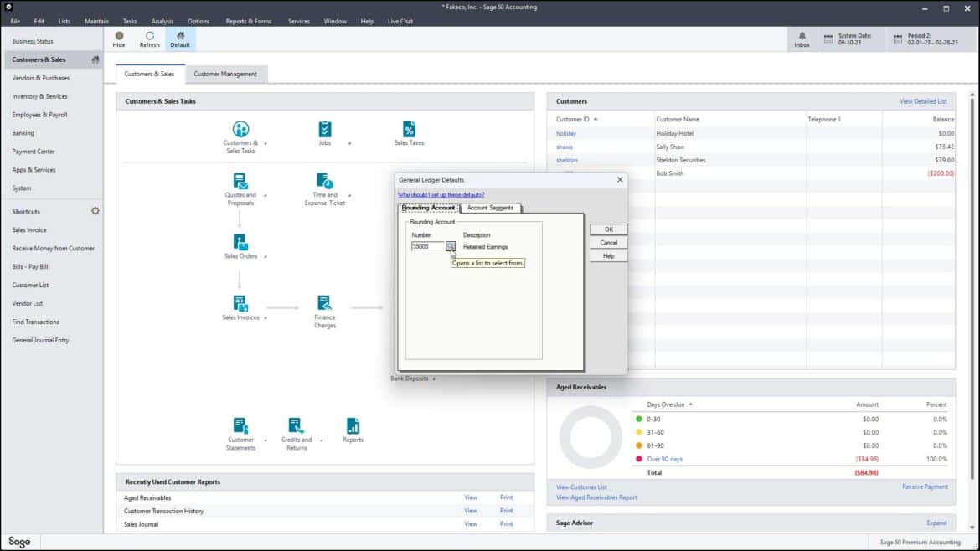The height and width of the screenshot is (551, 980).
Task: Open the Receive Money from Customer shortcut
Action: (x=53, y=249)
